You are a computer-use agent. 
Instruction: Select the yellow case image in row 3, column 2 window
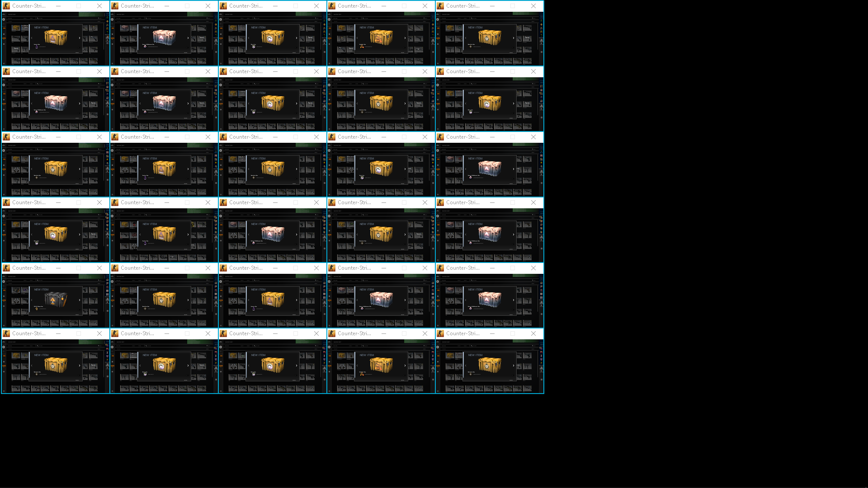click(164, 169)
